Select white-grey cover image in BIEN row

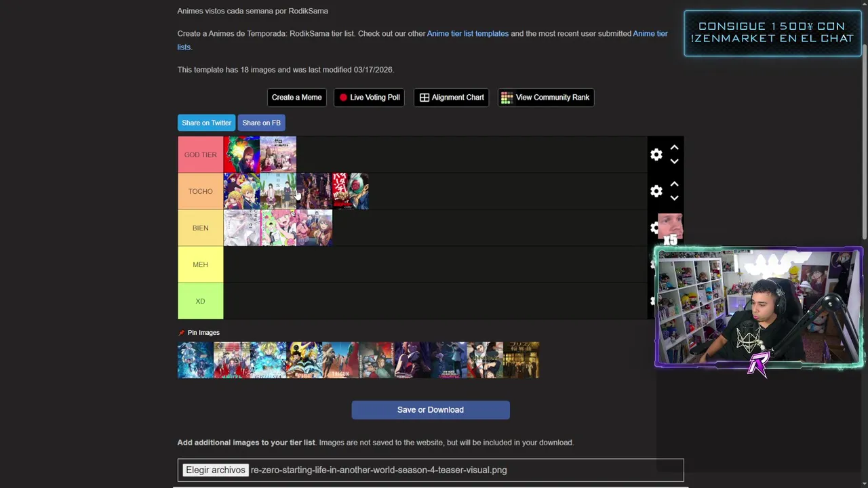pos(241,228)
